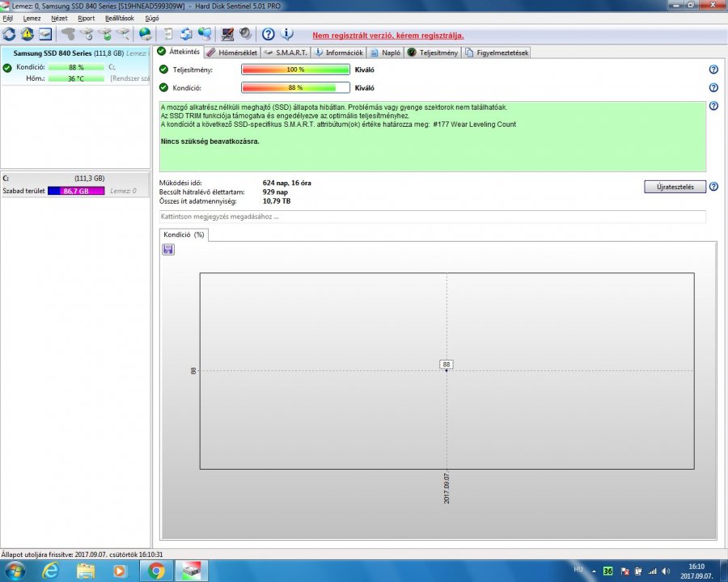The image size is (728, 582).
Task: Click the disk icon with green checkmark
Action: pos(105,34)
